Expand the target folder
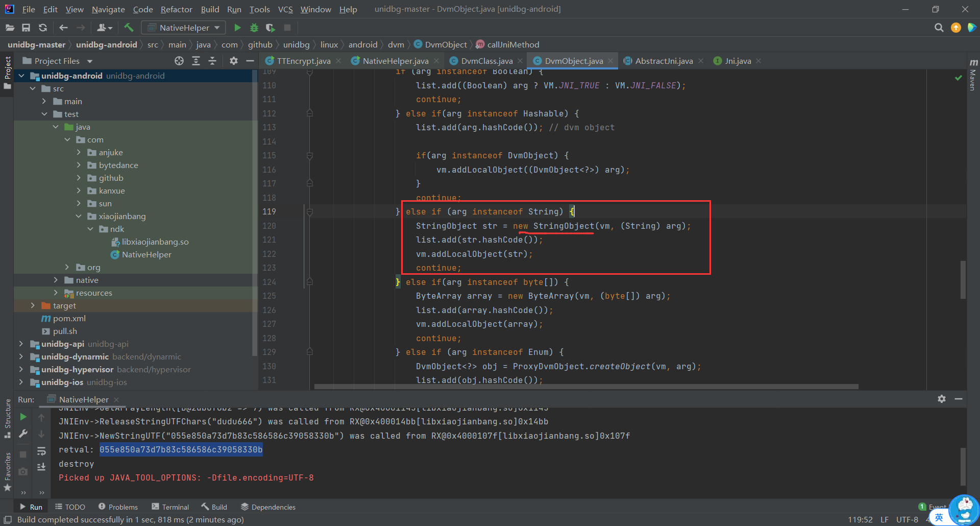Screen dimensions: 980x526 point(33,305)
